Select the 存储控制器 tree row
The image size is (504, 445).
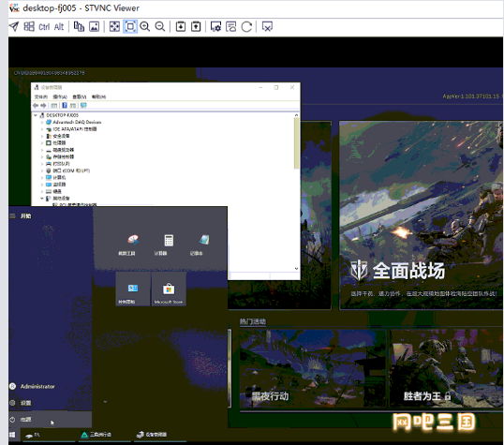(60, 156)
